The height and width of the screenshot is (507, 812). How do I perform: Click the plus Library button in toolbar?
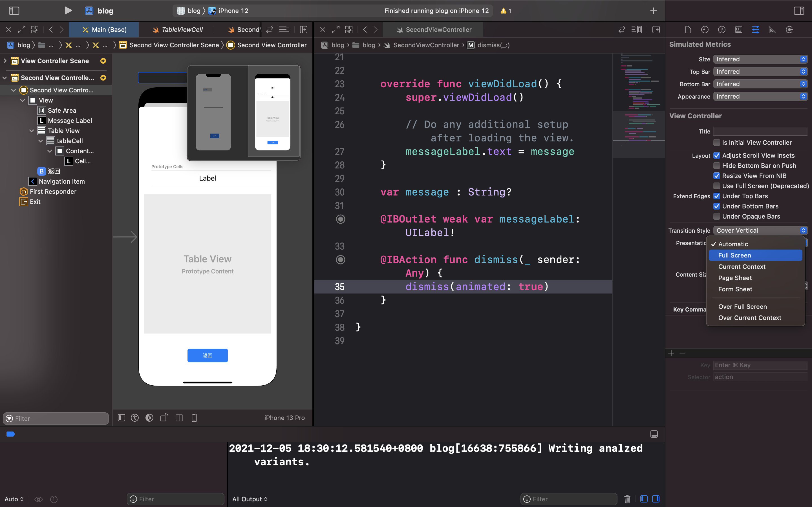[x=653, y=11]
